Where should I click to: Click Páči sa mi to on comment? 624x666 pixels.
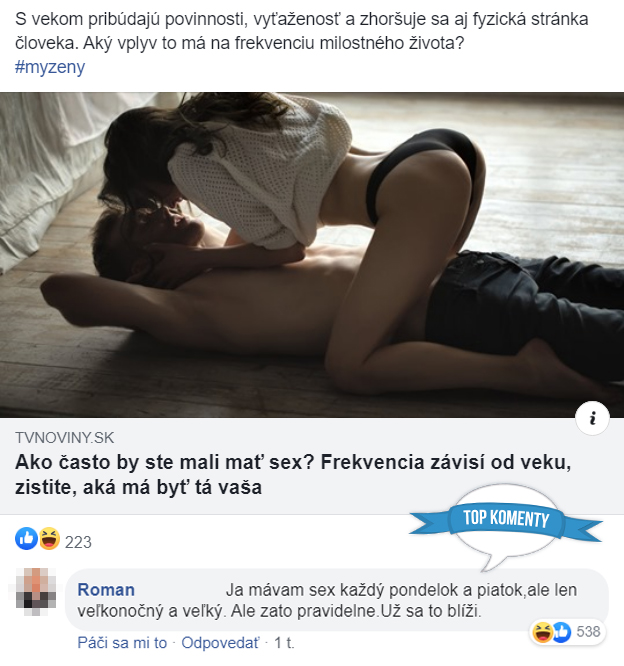point(122,643)
